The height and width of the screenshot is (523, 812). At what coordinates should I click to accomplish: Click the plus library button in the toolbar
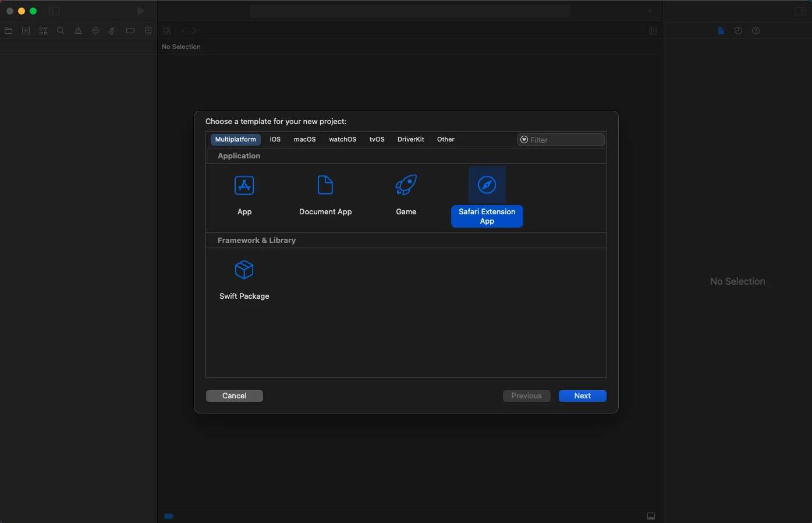pyautogui.click(x=650, y=11)
